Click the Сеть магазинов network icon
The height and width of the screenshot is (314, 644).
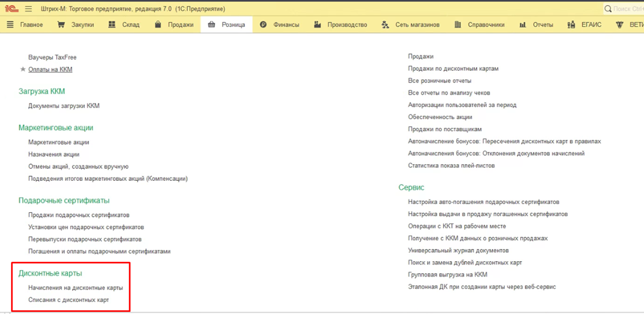pos(385,24)
